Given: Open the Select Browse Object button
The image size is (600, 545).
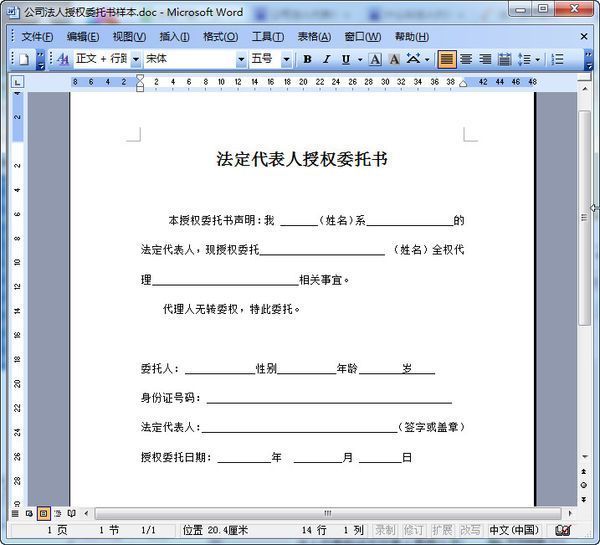Looking at the screenshot, I should (584, 485).
